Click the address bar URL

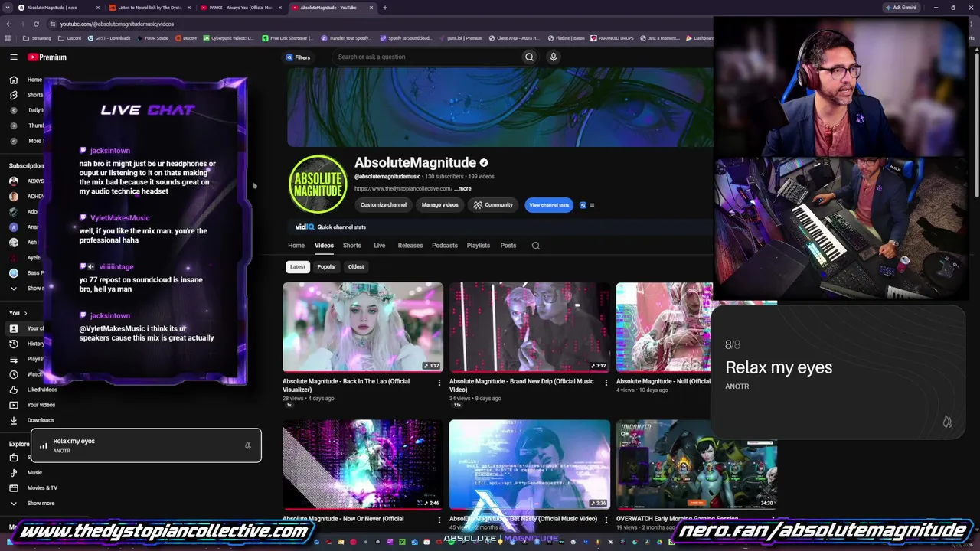pos(117,24)
